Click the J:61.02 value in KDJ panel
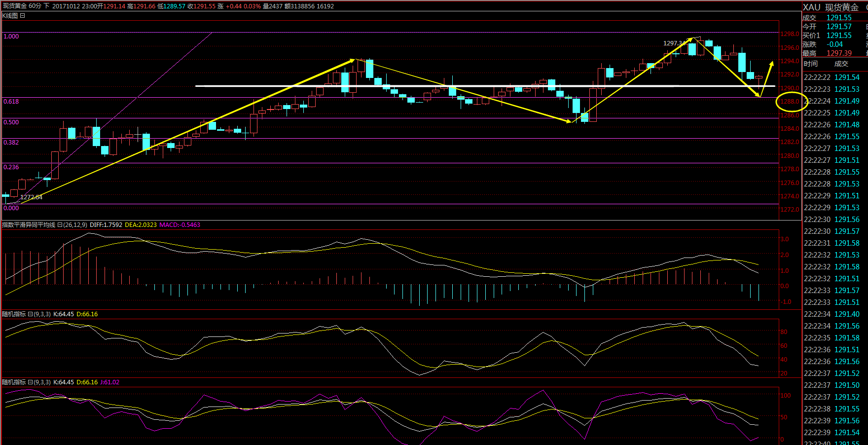The height and width of the screenshot is (445, 868). click(109, 382)
